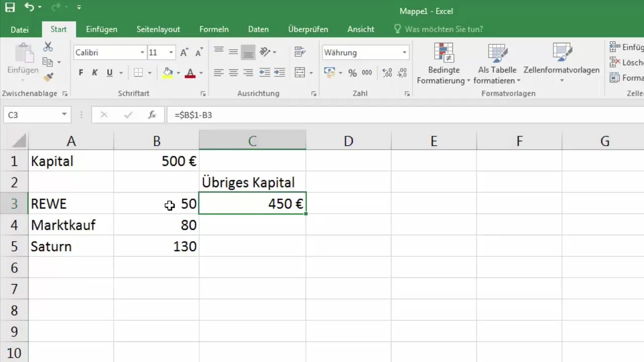Switch to the Seitenlayout tab
Viewport: 644px width, 362px height.
158,29
